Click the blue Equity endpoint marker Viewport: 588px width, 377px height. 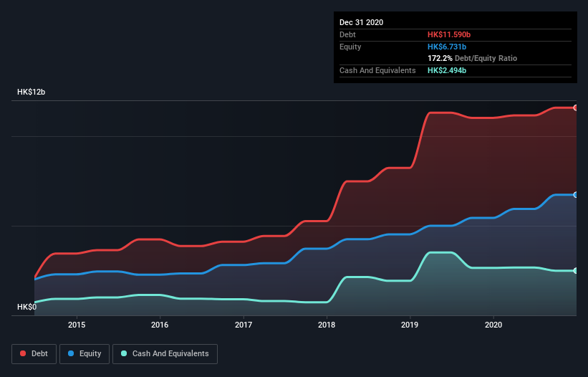tap(576, 195)
